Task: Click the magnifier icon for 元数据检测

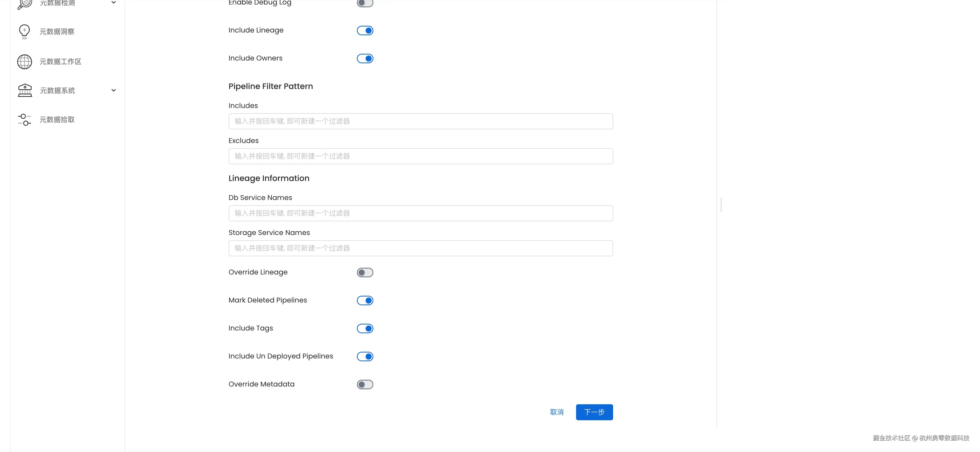Action: [24, 4]
